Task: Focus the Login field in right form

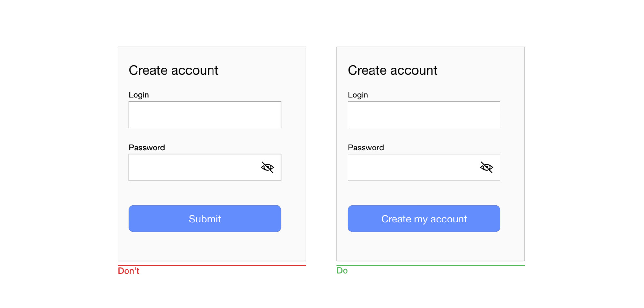Action: click(424, 115)
